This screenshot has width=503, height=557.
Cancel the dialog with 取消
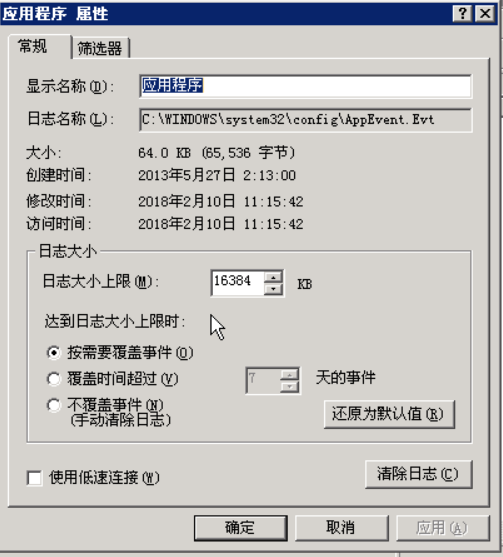(342, 528)
